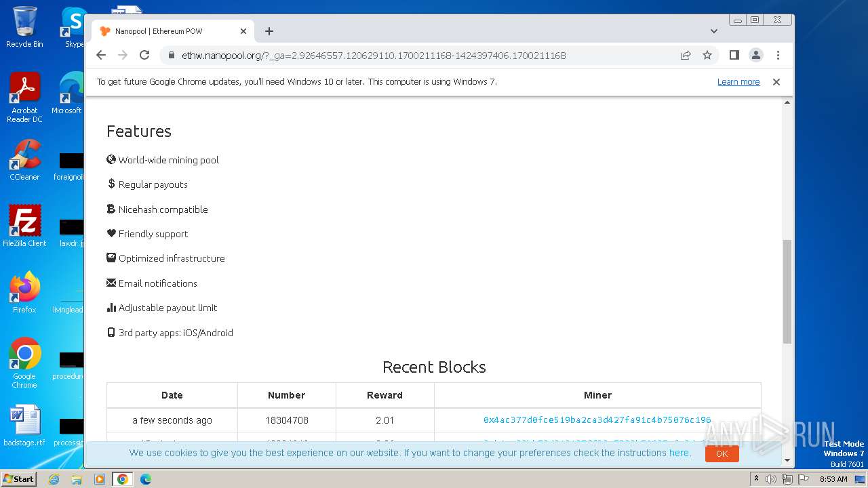868x488 pixels.
Task: Open a new tab with plus button
Action: click(269, 31)
